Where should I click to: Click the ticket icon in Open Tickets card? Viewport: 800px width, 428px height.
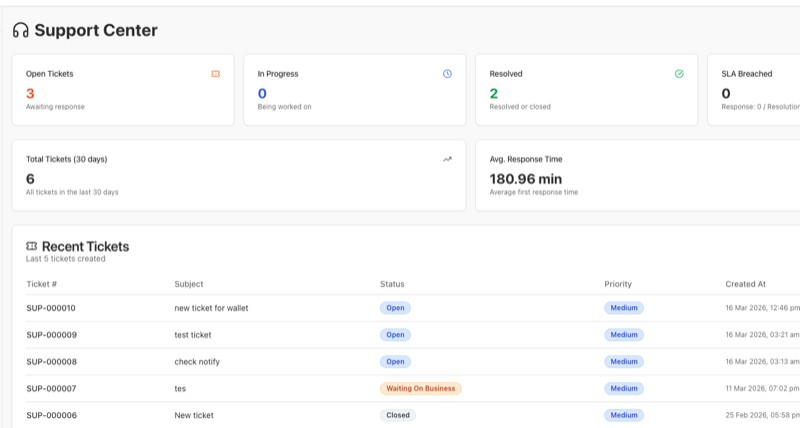click(215, 74)
